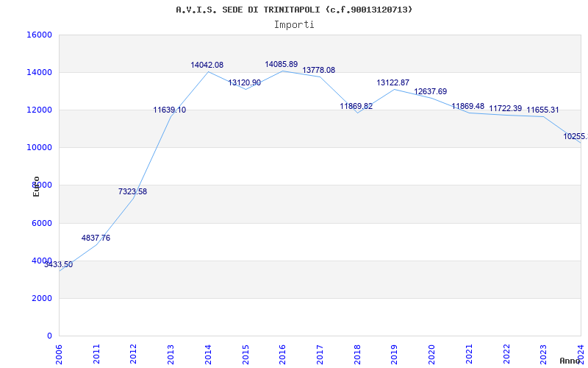Select data label 3433.50
The image size is (588, 368).
[x=59, y=265]
